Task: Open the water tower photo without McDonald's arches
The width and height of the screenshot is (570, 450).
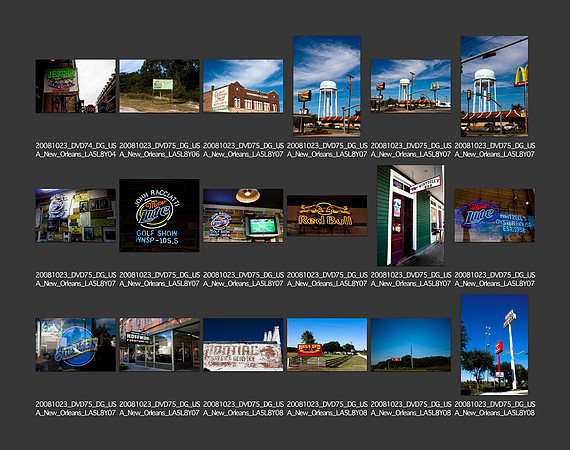Action: click(x=327, y=86)
